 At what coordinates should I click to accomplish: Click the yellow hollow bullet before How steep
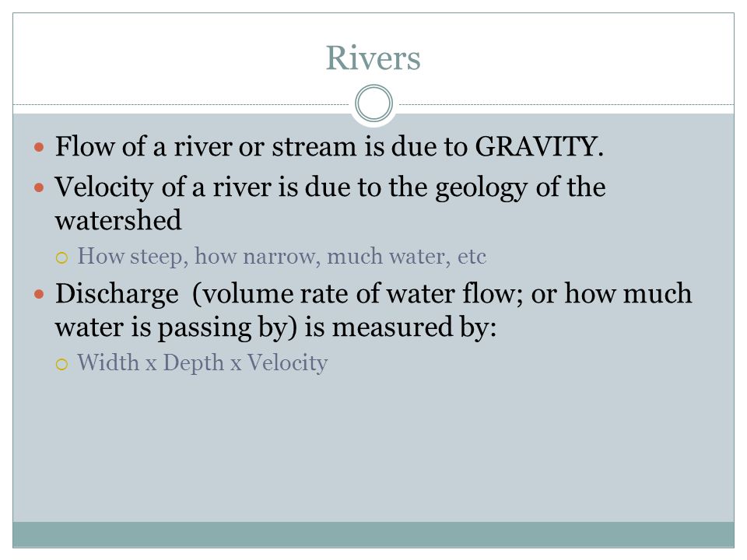(x=62, y=258)
